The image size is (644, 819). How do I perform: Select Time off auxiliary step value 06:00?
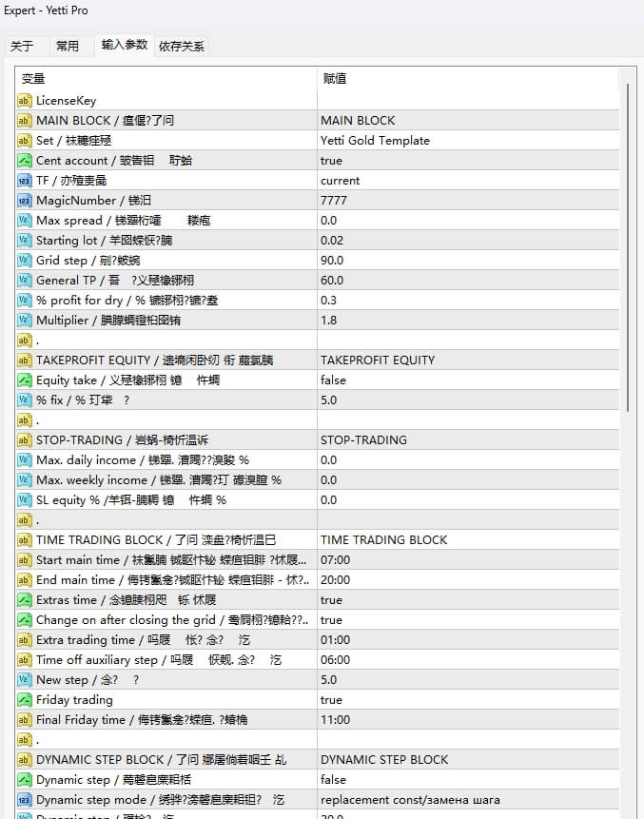click(468, 660)
